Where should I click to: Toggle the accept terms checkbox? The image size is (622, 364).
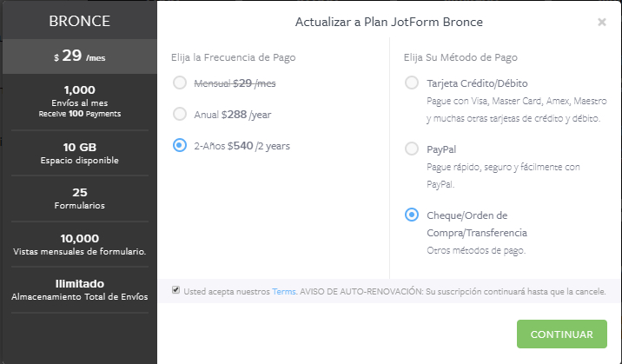pos(176,290)
